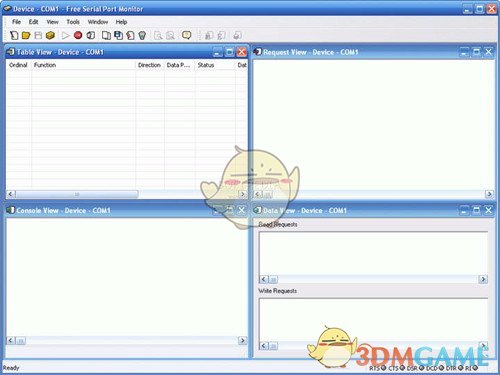Minimize the Table View window
The image size is (500, 375).
(217, 52)
